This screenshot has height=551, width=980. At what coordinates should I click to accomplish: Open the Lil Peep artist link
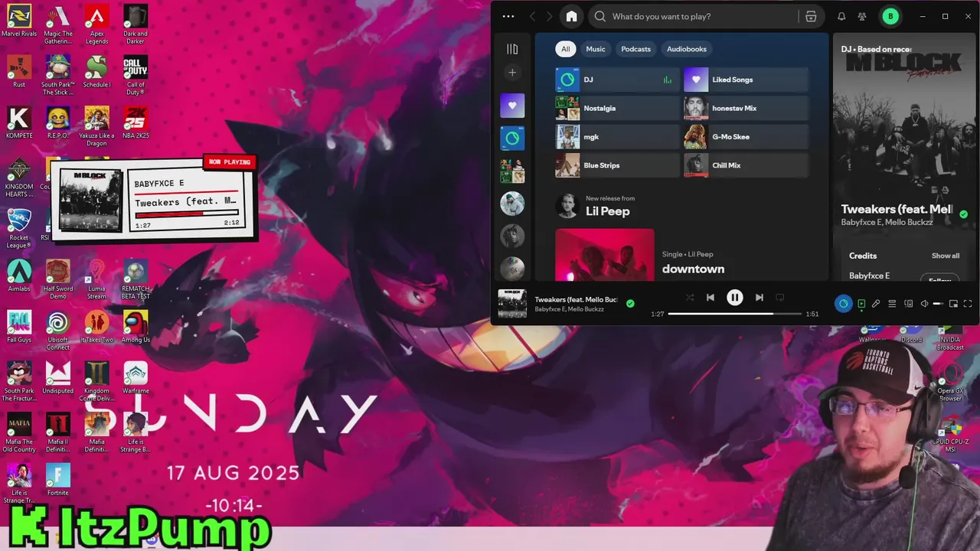point(607,211)
